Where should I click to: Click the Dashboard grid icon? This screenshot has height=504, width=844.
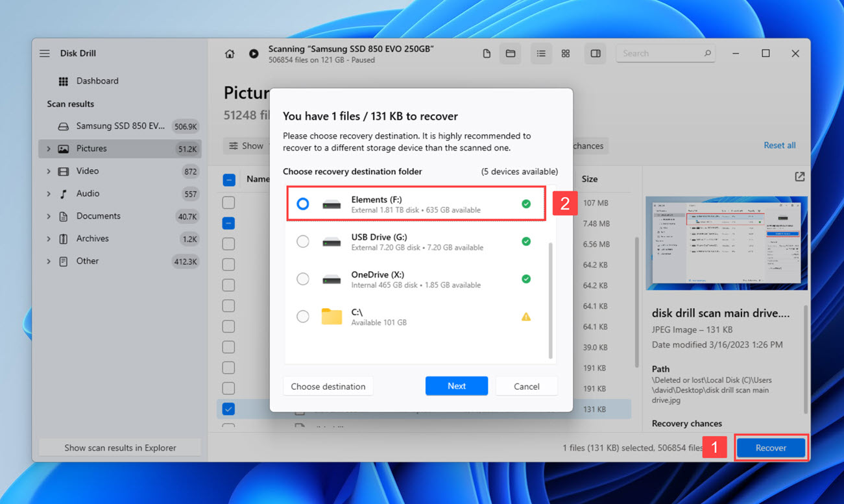(x=63, y=81)
